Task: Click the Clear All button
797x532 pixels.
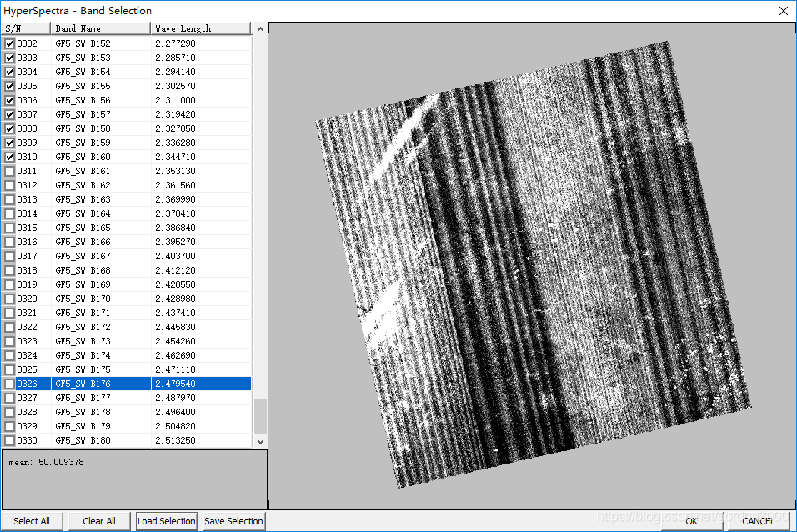Action: tap(99, 521)
